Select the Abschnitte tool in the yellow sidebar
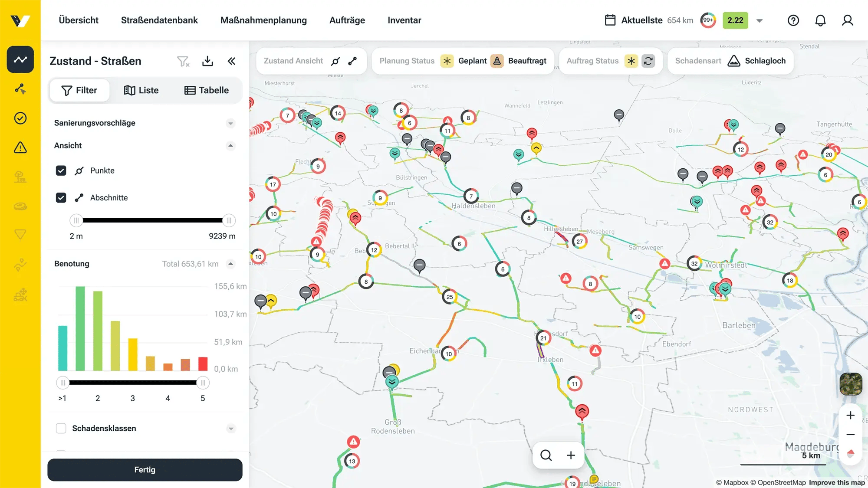The width and height of the screenshot is (868, 488). pyautogui.click(x=20, y=89)
